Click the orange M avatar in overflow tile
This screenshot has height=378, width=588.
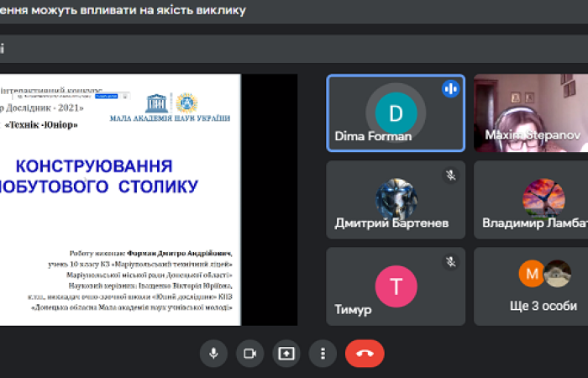tap(531, 272)
